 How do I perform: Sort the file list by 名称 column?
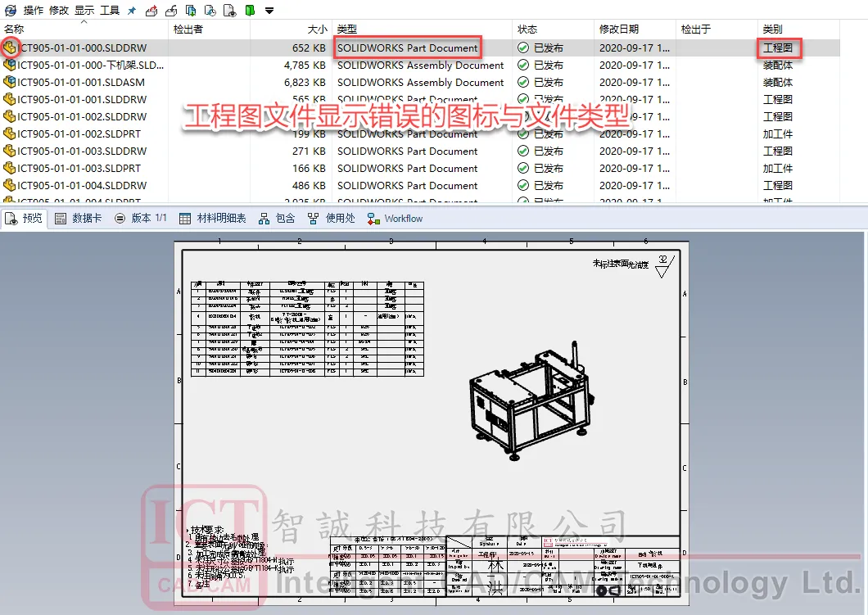click(14, 29)
